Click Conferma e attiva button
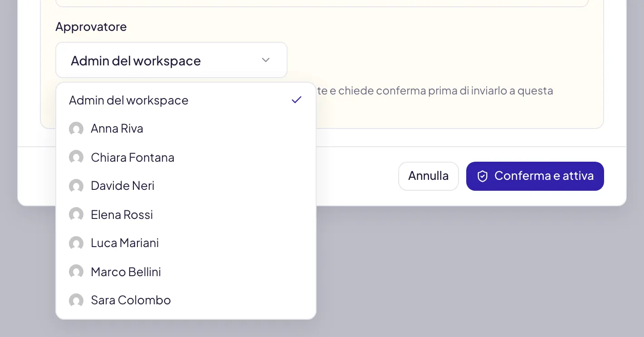This screenshot has width=644, height=337. (535, 176)
